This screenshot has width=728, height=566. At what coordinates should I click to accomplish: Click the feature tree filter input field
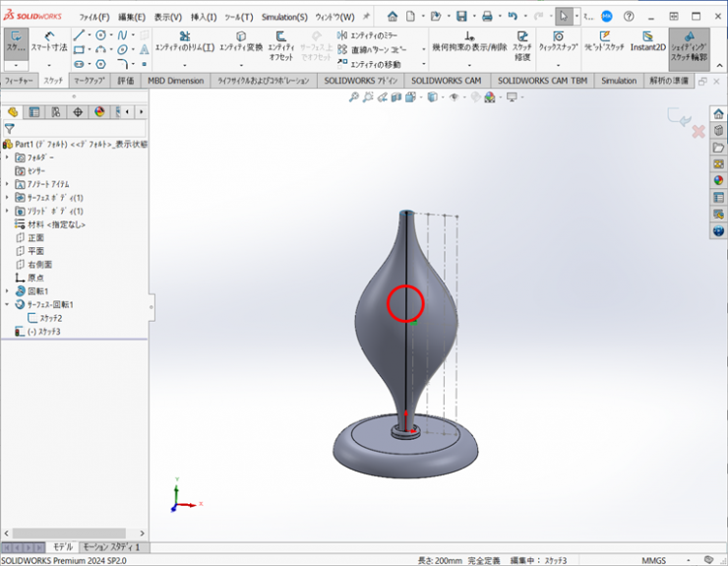pos(77,129)
